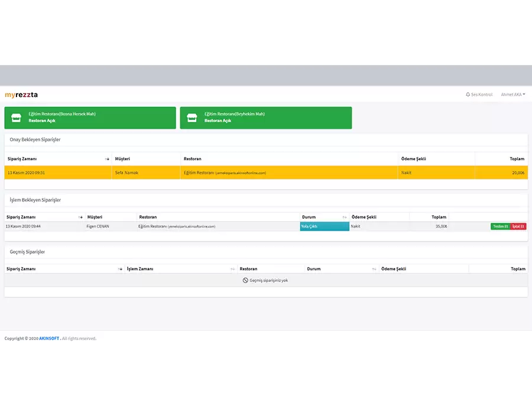Sort pending approvals by Sipariş Zamanı arrow

[x=107, y=159]
